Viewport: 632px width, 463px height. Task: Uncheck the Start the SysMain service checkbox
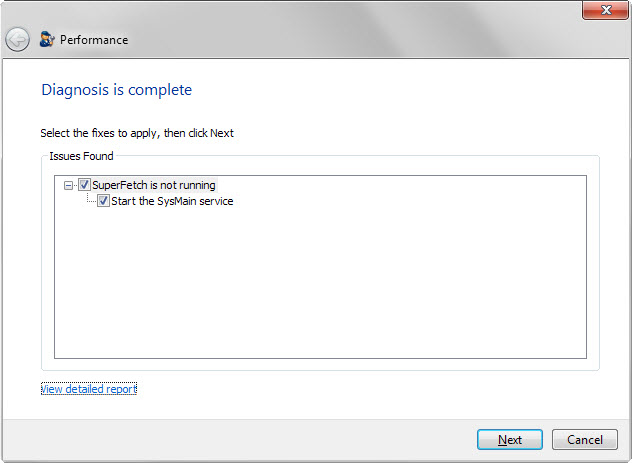(x=103, y=201)
